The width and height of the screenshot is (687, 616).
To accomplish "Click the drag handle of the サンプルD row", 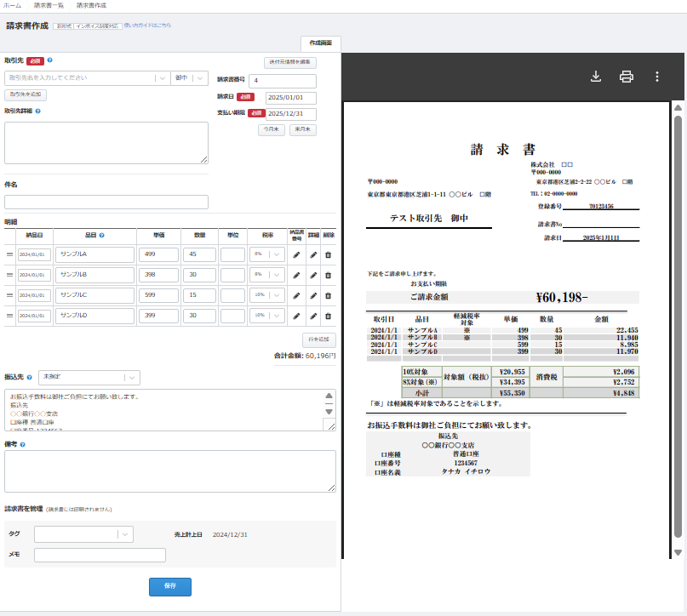I will click(11, 316).
